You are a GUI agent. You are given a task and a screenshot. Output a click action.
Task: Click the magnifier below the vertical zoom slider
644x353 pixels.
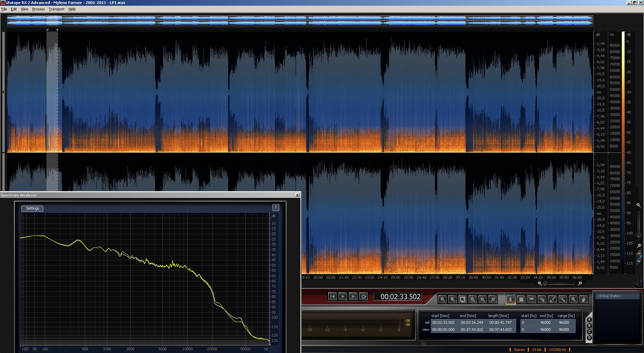(x=639, y=246)
